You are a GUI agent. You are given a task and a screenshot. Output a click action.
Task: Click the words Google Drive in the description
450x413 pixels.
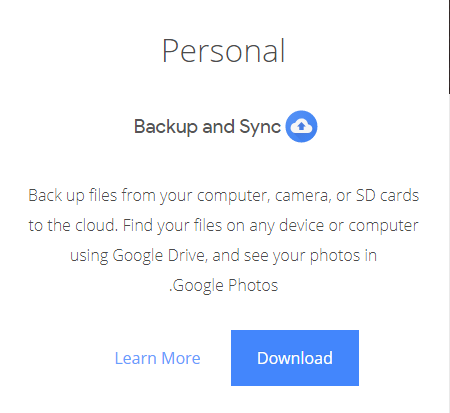coord(159,256)
